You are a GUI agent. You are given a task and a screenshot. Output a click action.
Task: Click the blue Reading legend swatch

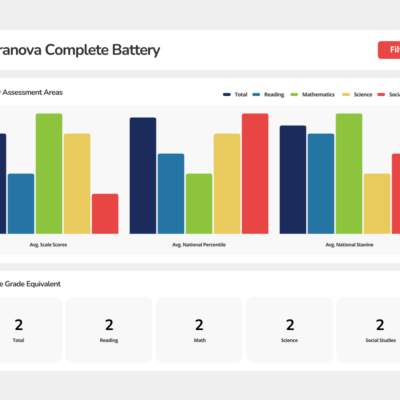click(256, 95)
